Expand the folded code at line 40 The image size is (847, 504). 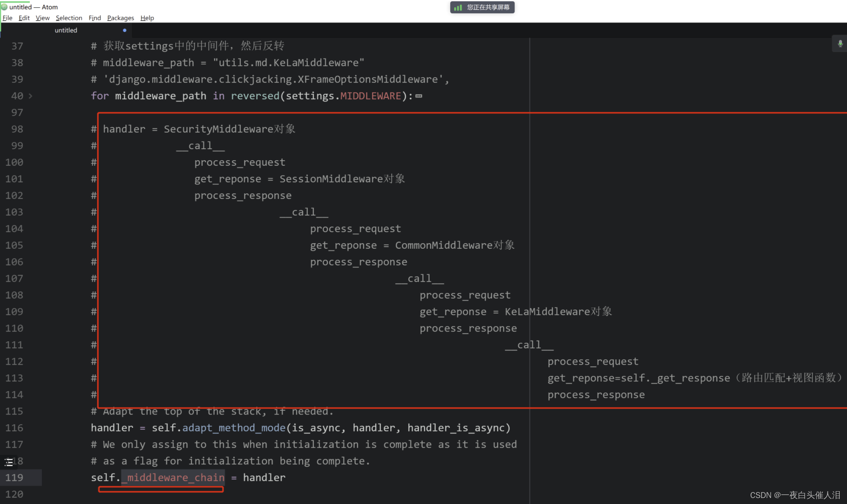click(30, 96)
